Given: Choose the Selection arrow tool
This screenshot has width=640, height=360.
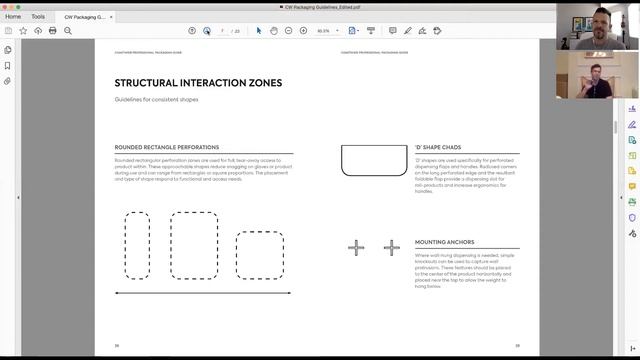Looking at the screenshot, I should click(x=259, y=31).
